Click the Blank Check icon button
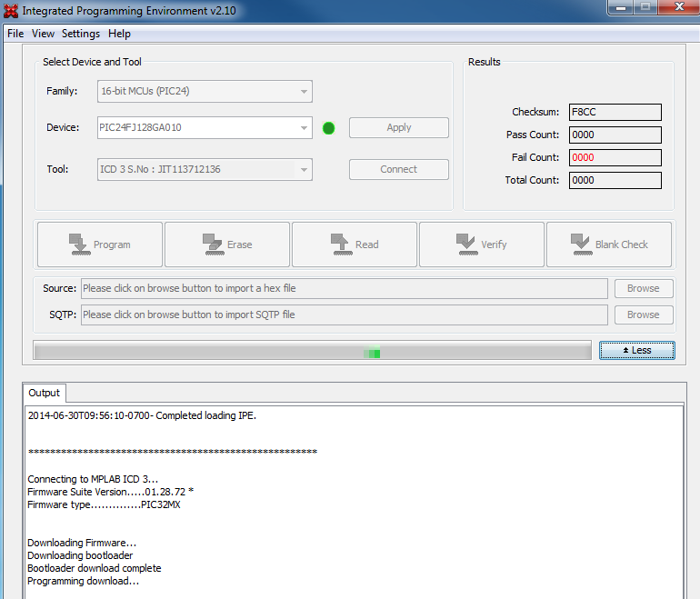This screenshot has height=599, width=700. (x=609, y=245)
